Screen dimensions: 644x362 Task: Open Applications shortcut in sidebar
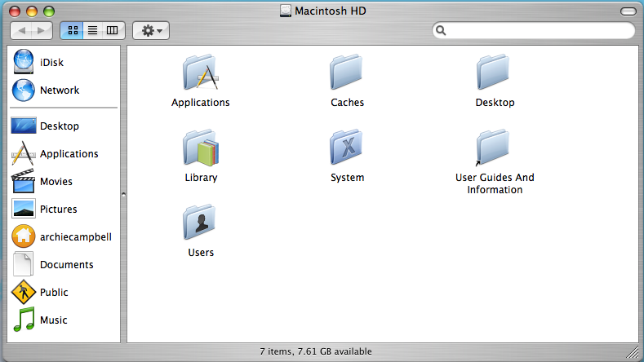point(55,153)
